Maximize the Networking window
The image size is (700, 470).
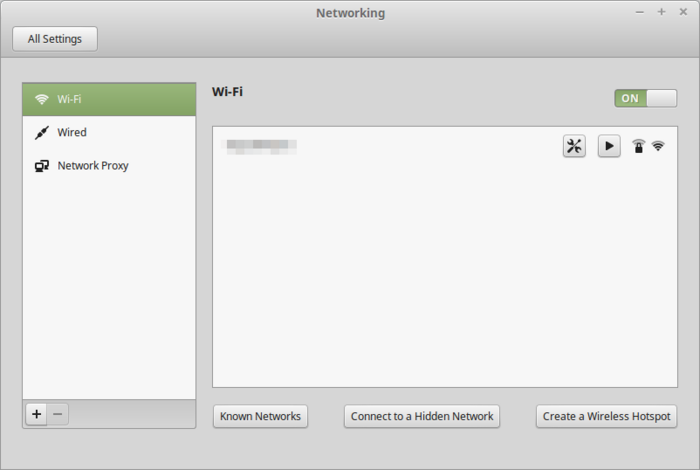click(661, 11)
